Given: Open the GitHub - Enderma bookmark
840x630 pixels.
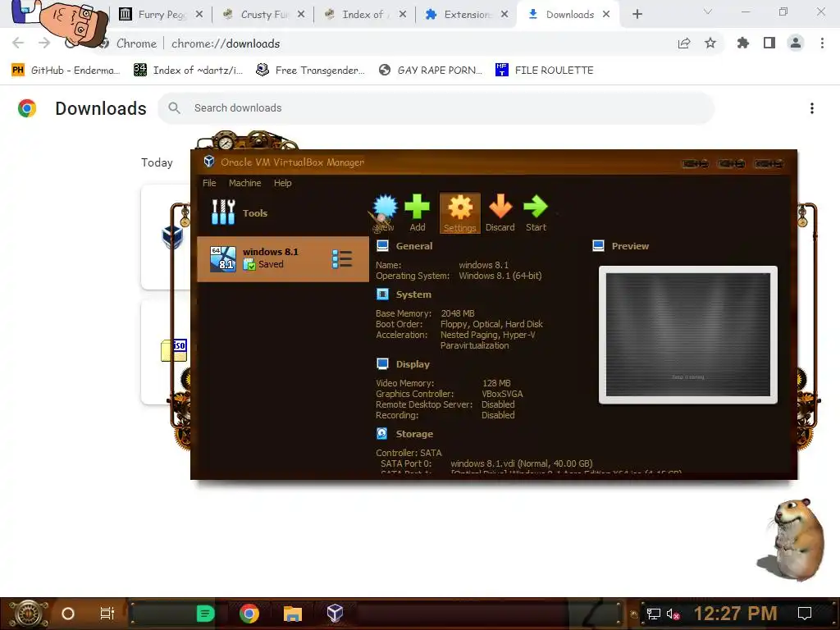Looking at the screenshot, I should point(66,71).
